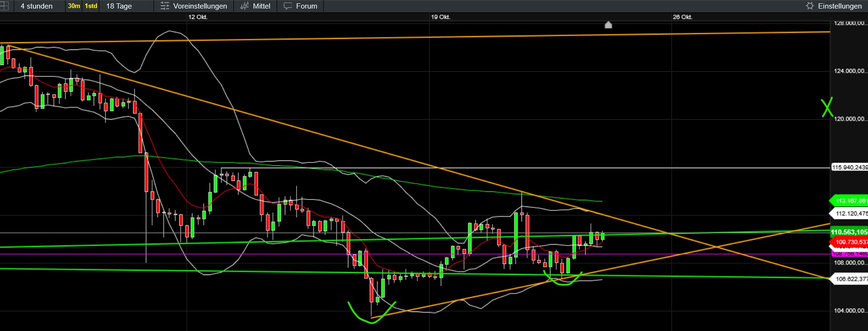868x331 pixels.
Task: Click the chart layout grid icon
Action: click(4, 6)
